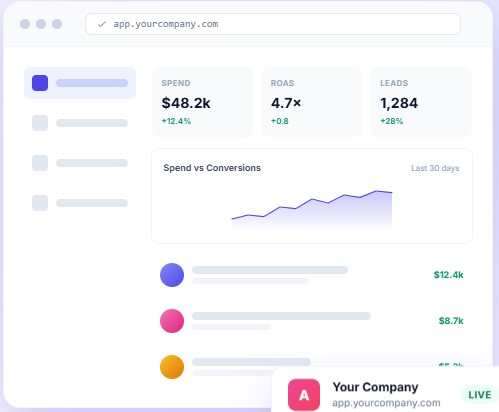499x412 pixels.
Task: Click the pink circle avatar in the list
Action: point(172,321)
